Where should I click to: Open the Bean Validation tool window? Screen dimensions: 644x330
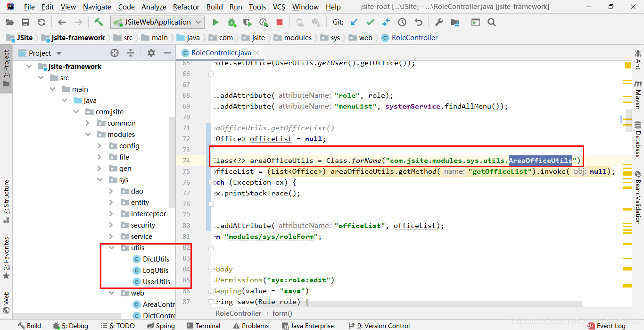pos(638,197)
